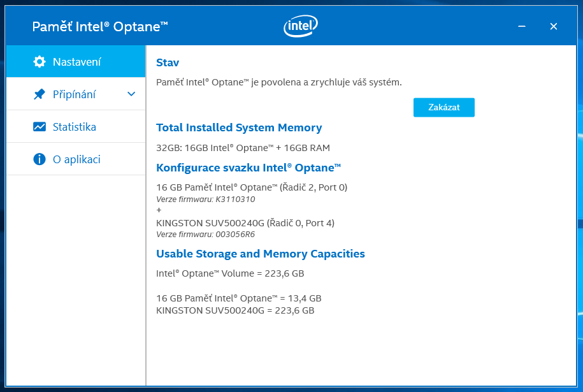Click the O aplikaci info icon
This screenshot has width=583, height=392.
(x=40, y=159)
